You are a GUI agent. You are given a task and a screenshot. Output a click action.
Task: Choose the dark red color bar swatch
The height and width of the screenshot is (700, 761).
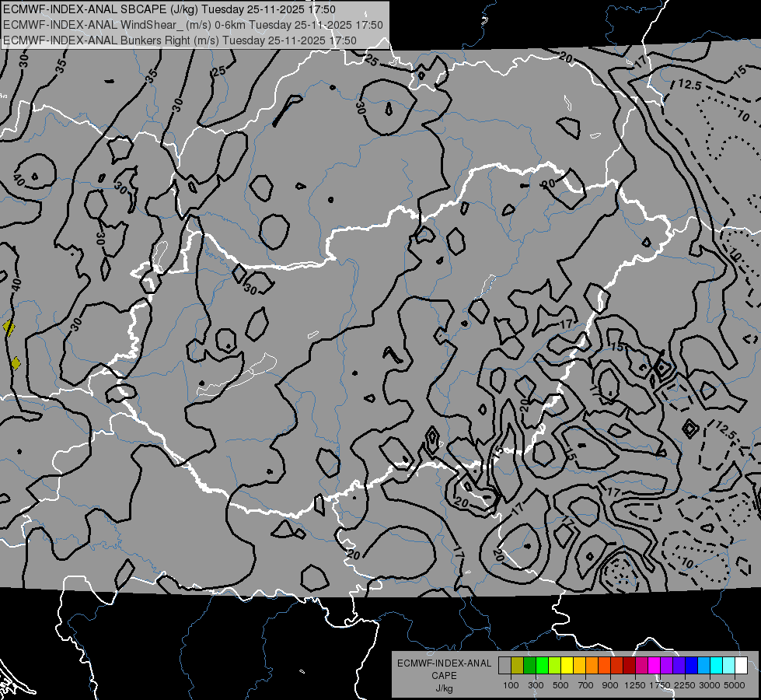point(630,665)
